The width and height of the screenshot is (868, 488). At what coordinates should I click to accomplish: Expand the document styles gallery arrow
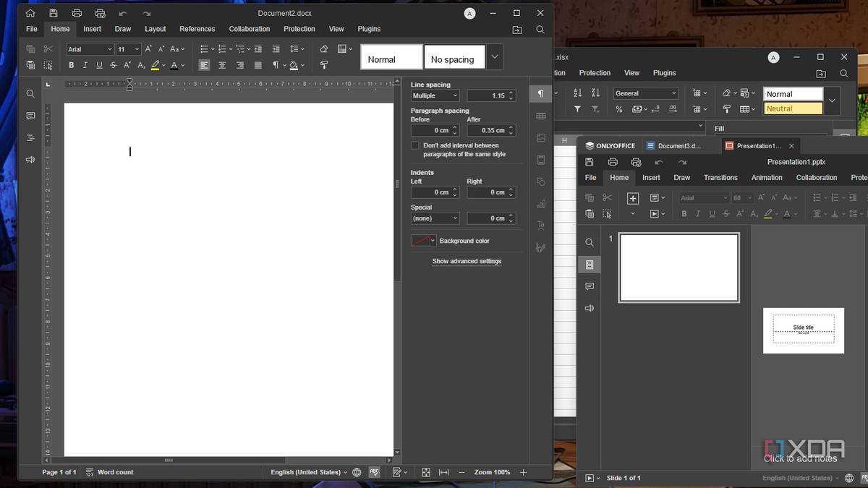pyautogui.click(x=495, y=57)
